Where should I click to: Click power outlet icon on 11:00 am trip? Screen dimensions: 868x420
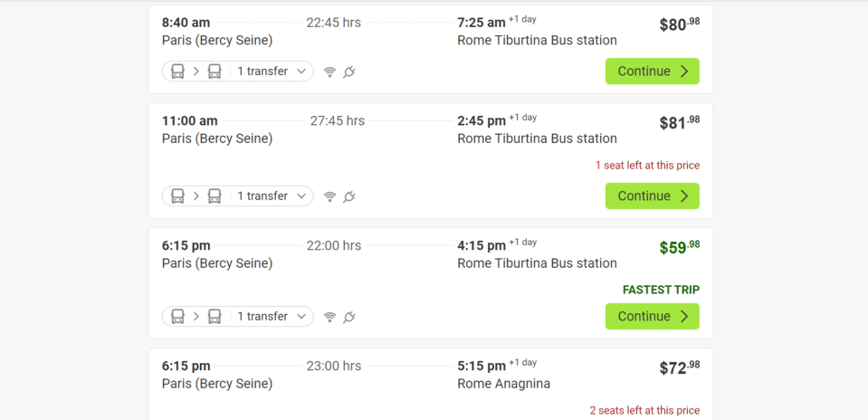pos(349,196)
